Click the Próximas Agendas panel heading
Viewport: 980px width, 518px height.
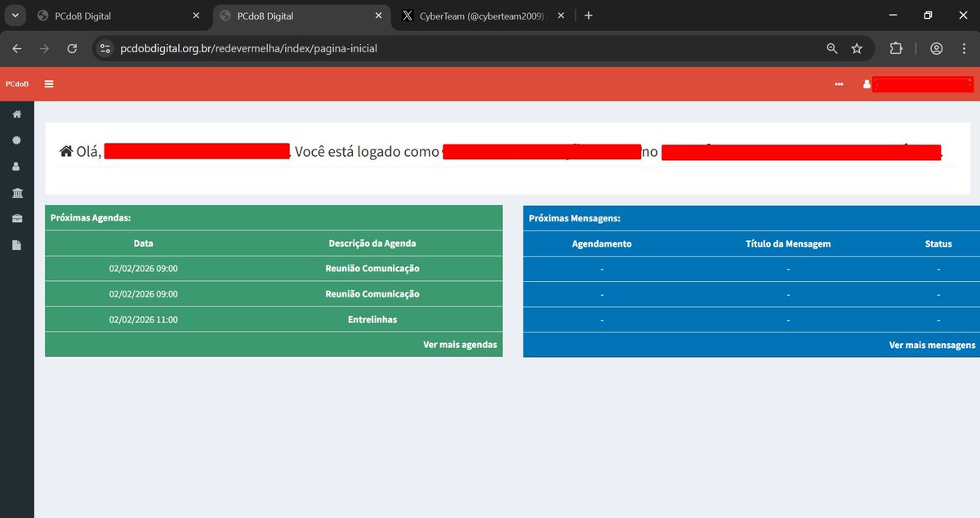point(91,218)
